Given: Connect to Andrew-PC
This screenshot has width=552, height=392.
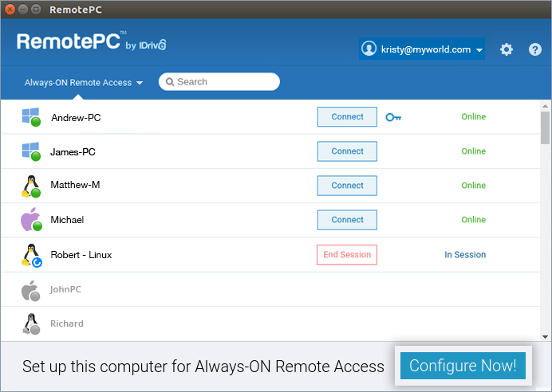Looking at the screenshot, I should [x=347, y=116].
